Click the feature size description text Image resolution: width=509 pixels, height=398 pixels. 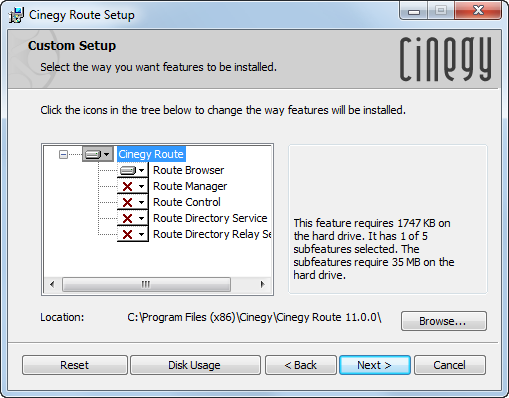(374, 249)
